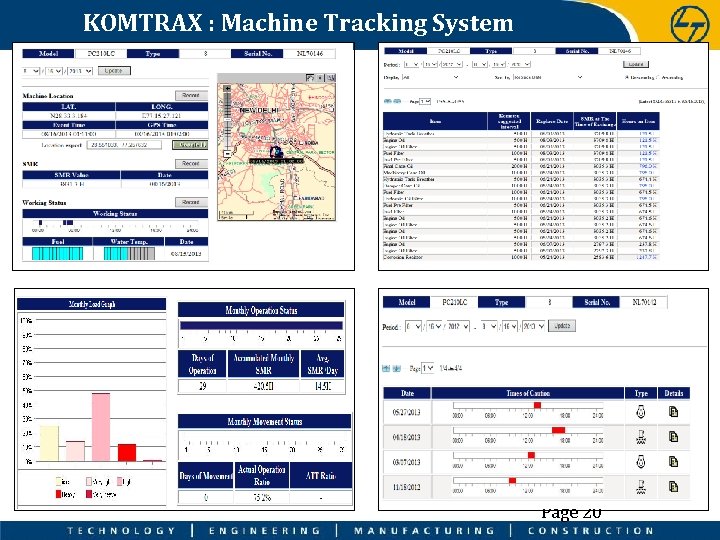
Task: Click tallest pink bar in Monthly Load Graph
Action: [x=101, y=427]
